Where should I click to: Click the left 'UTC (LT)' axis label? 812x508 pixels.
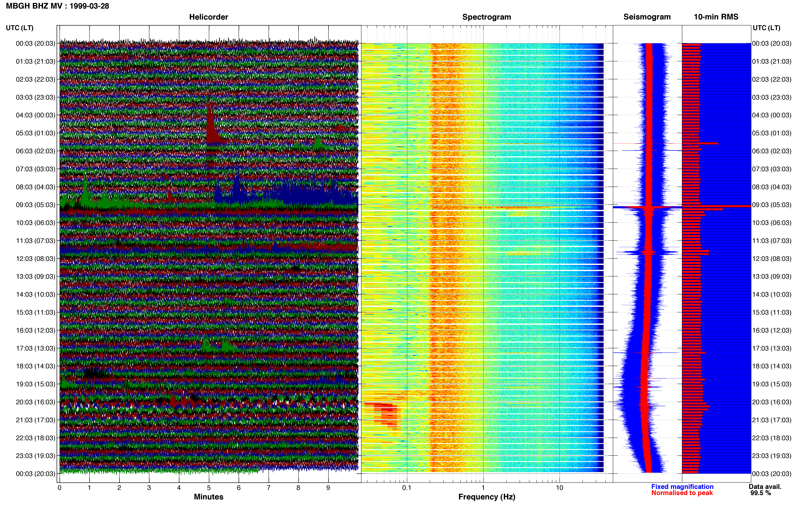click(19, 28)
